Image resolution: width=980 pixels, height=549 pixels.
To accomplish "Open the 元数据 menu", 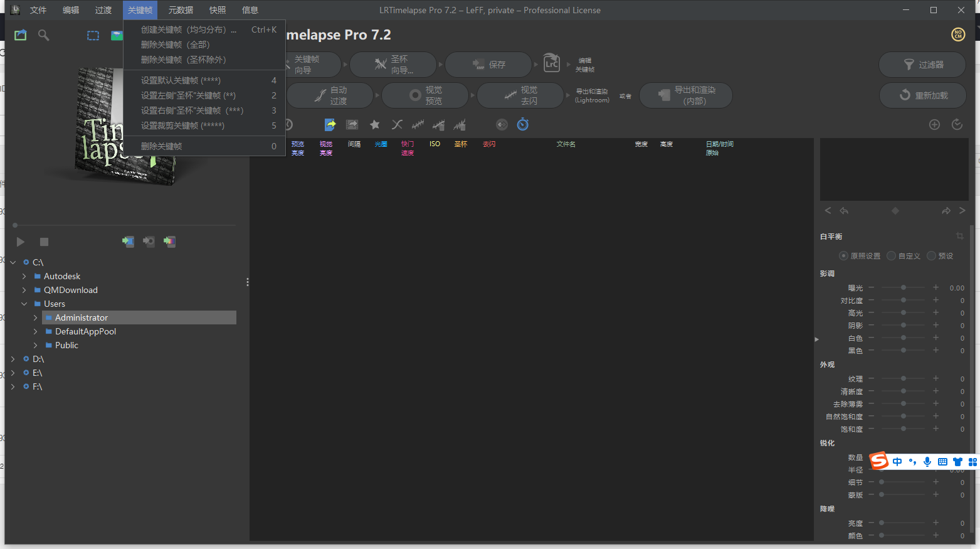I will pyautogui.click(x=181, y=10).
